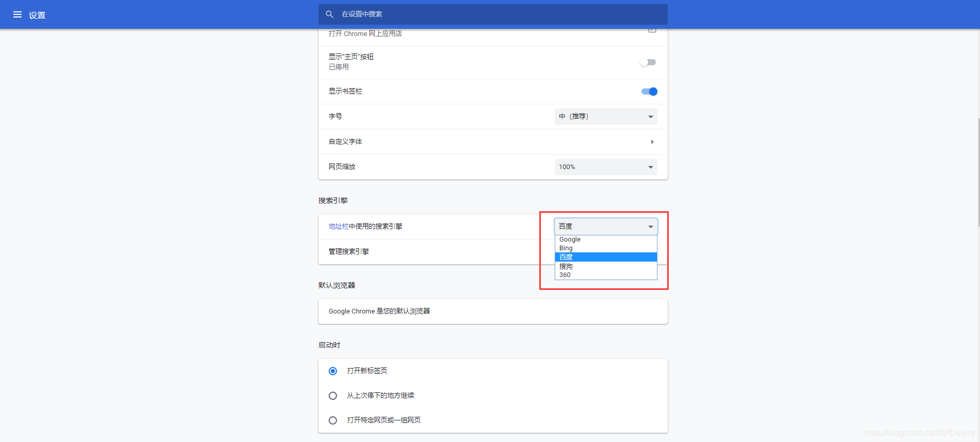Viewport: 980px width, 442px height.
Task: Select the 打开新标签页 radio option
Action: pos(333,371)
